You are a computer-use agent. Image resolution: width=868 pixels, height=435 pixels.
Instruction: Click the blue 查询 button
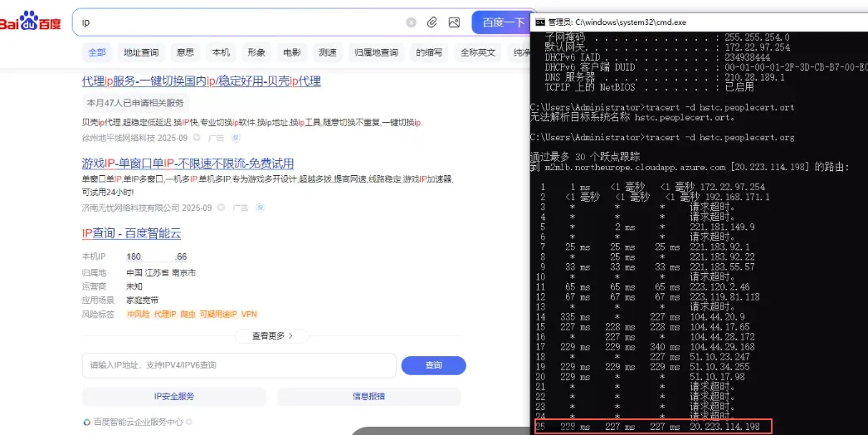(433, 365)
